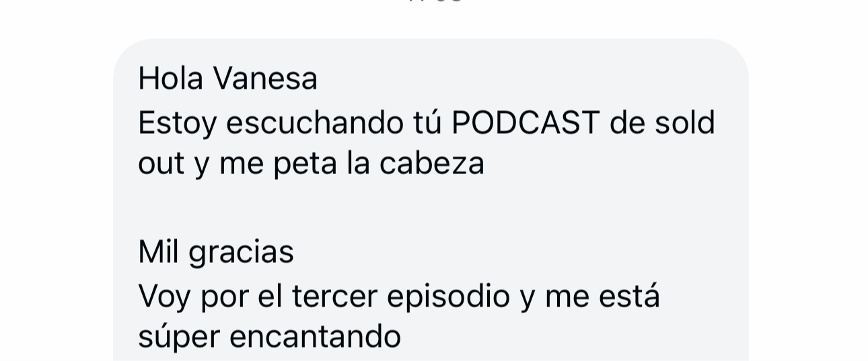Tap the word "PODCAST" in the message

pyautogui.click(x=526, y=122)
